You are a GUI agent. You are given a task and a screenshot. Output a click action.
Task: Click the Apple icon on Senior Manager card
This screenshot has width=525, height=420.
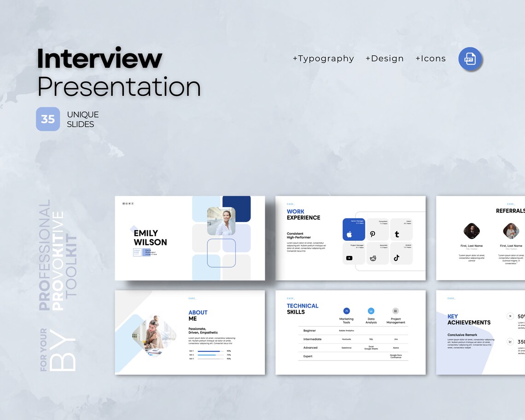pos(349,234)
